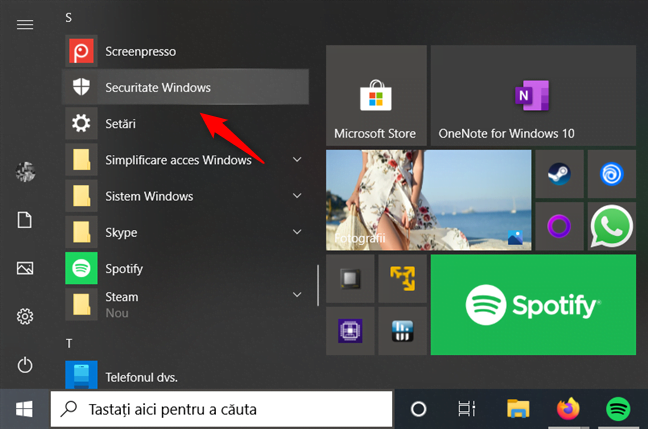The image size is (648, 429).
Task: Click the Spotify icon in the app list
Action: point(81,268)
